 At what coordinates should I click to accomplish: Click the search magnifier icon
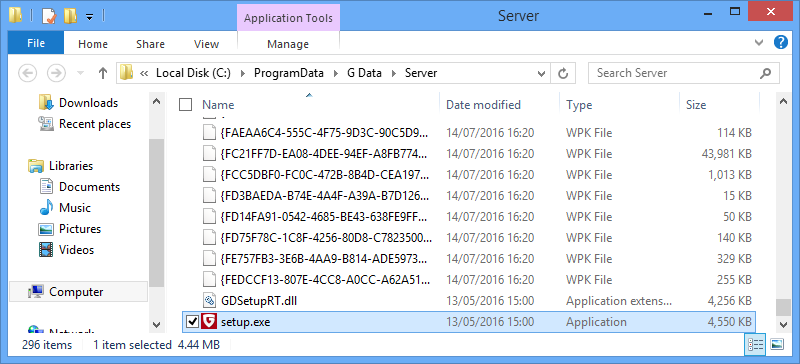(765, 73)
